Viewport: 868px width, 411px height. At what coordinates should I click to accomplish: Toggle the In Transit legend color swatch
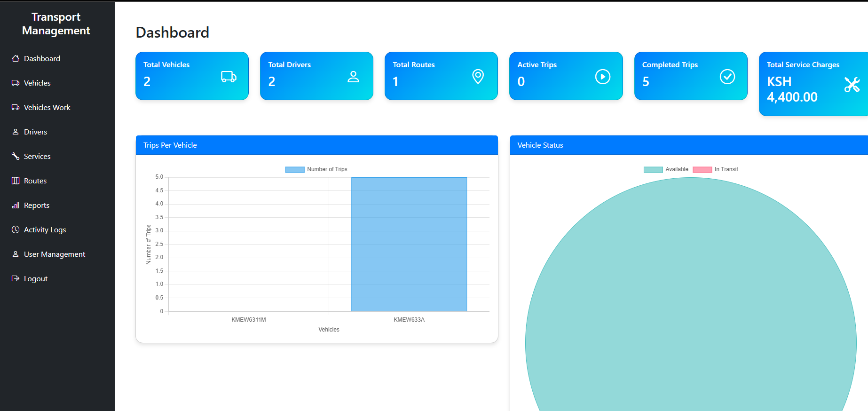(x=702, y=169)
